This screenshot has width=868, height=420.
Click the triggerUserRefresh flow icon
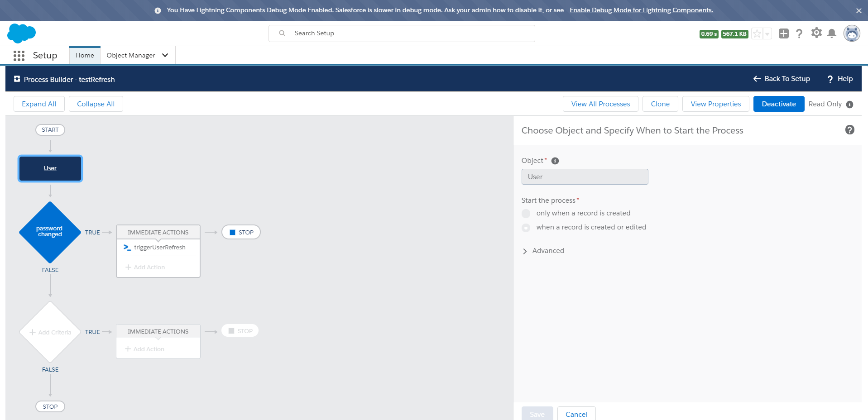coord(127,248)
